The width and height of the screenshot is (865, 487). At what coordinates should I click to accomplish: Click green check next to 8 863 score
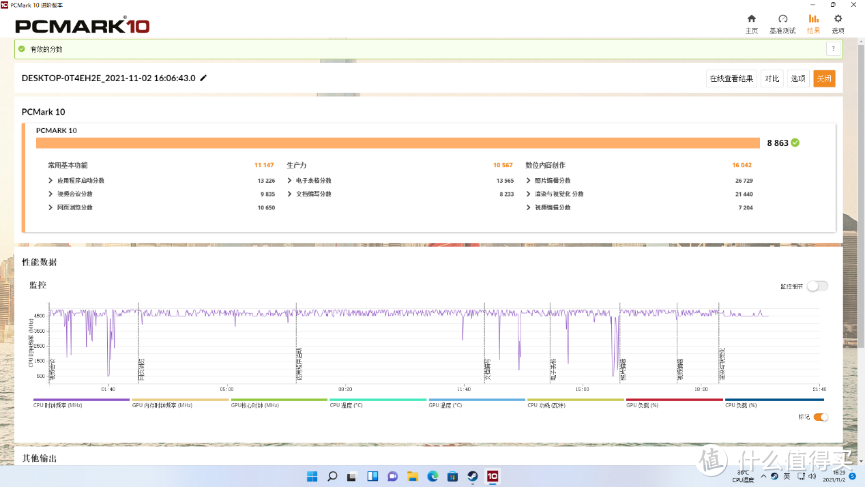[x=795, y=143]
